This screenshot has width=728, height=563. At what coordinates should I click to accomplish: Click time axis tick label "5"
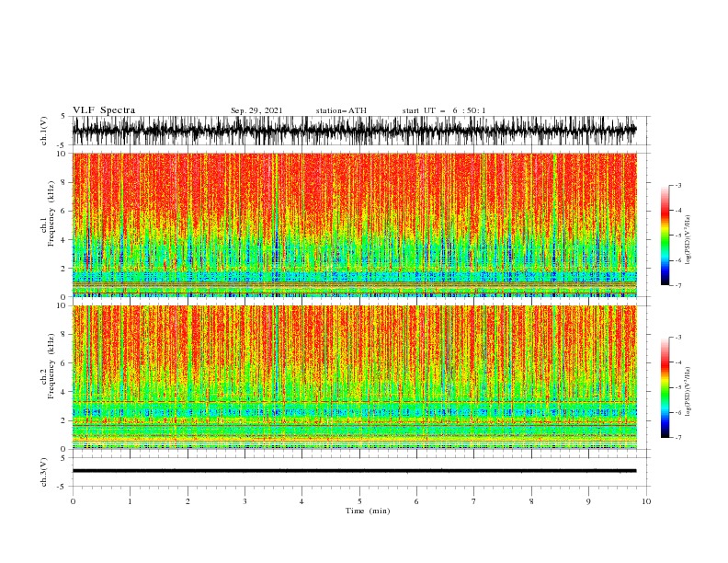tap(359, 501)
